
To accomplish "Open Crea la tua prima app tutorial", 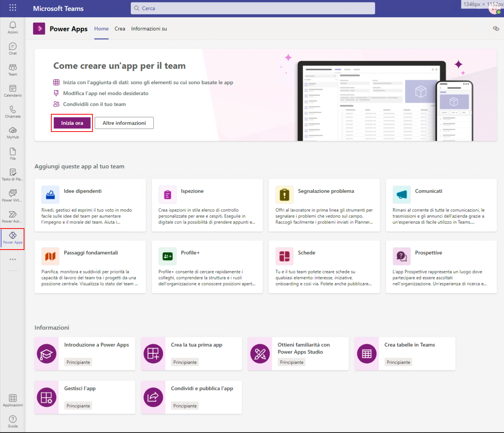I will (197, 345).
